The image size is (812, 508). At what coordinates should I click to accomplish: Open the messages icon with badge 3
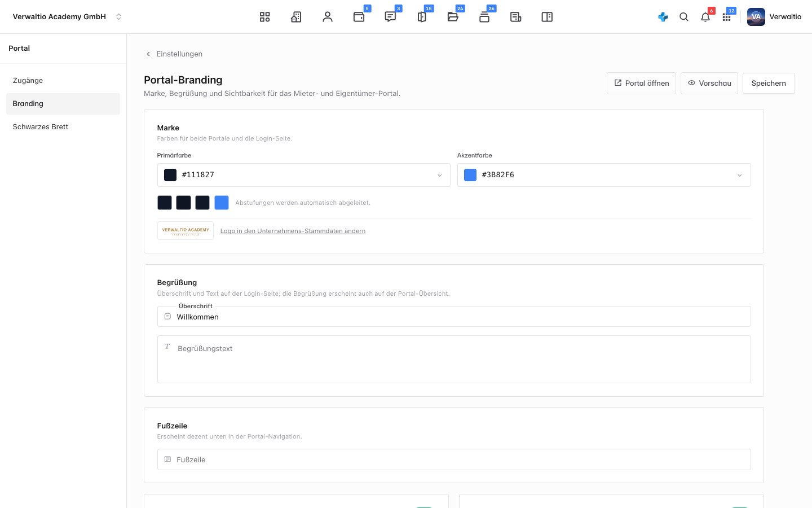tap(390, 17)
